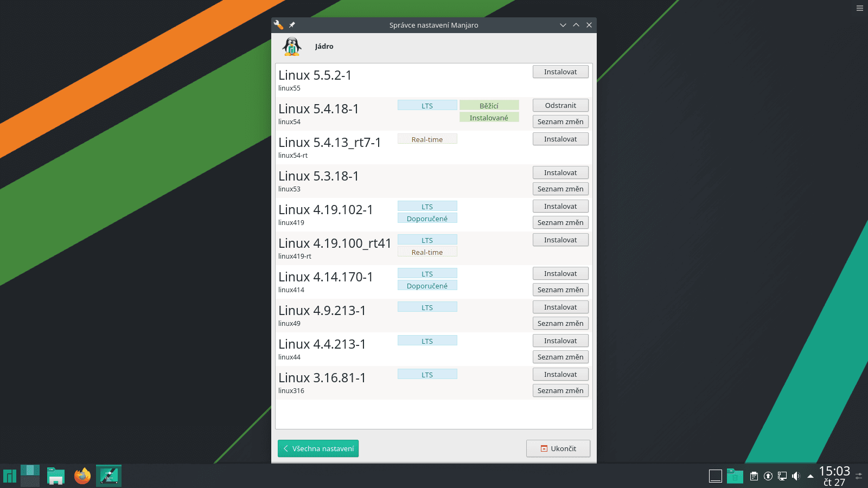Open Seznam změn for Linux 4.4.213-1

(560, 357)
